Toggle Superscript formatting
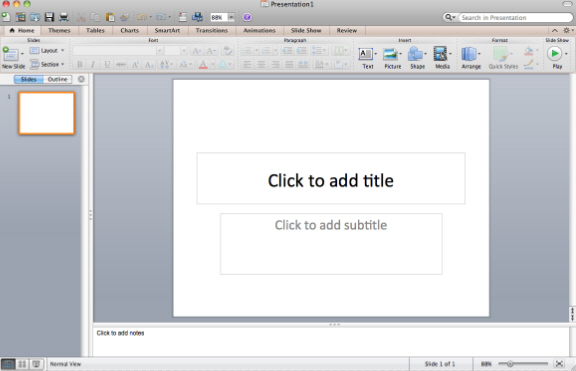The width and height of the screenshot is (576, 371). point(135,65)
